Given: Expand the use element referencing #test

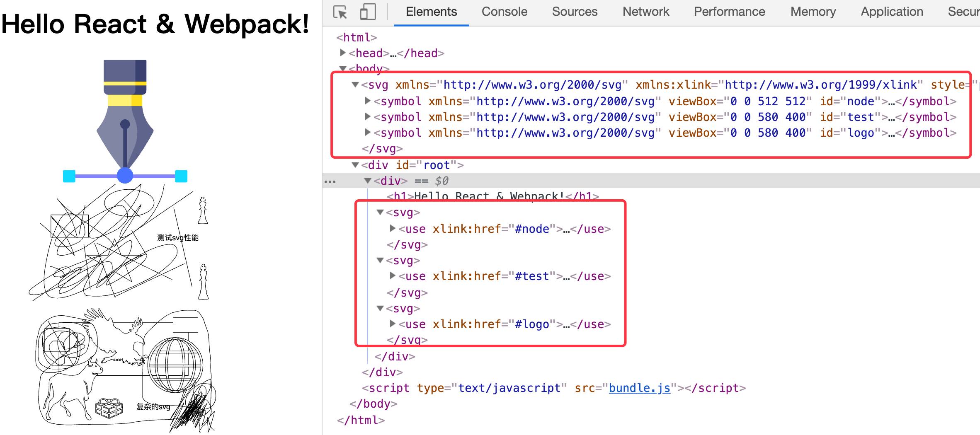Looking at the screenshot, I should (x=392, y=276).
